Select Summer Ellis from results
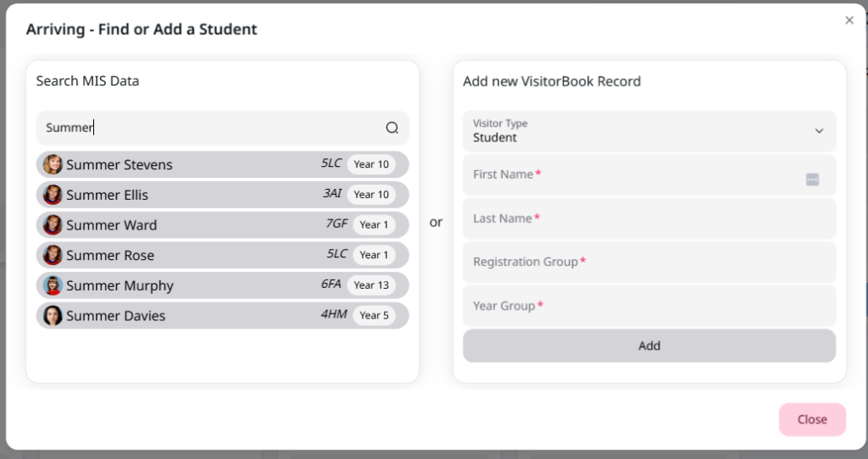 click(x=223, y=195)
